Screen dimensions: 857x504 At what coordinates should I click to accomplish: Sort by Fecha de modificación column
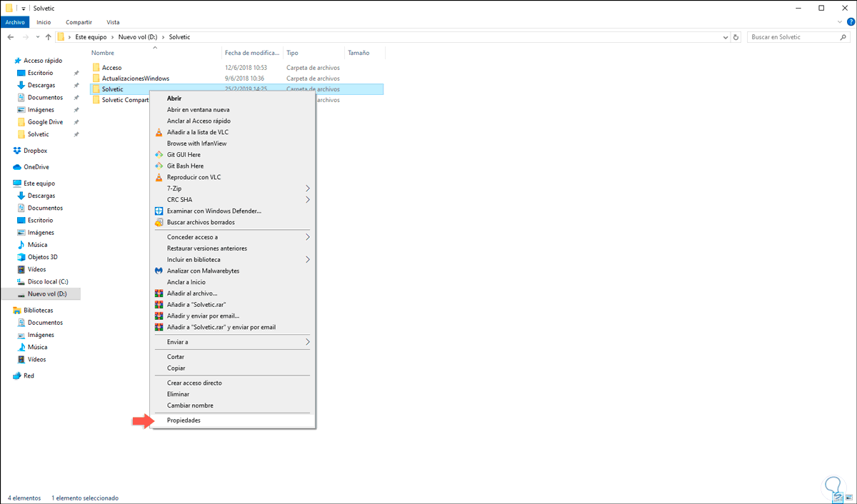pyautogui.click(x=254, y=53)
